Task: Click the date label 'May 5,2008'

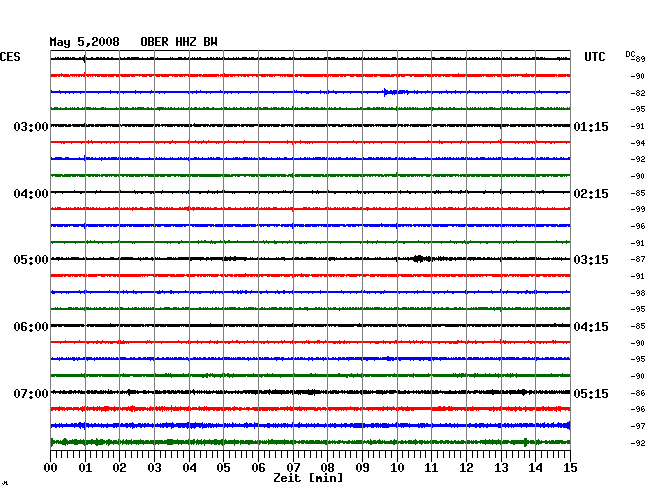Action: click(85, 42)
